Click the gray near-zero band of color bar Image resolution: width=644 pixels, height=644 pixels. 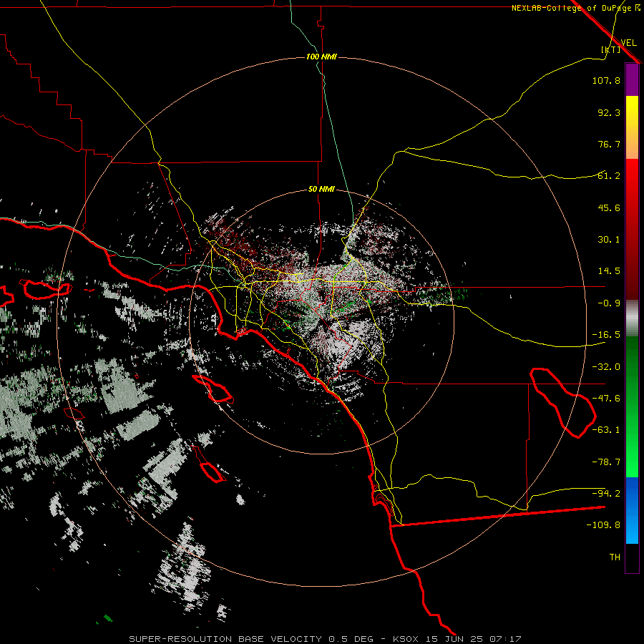632,318
